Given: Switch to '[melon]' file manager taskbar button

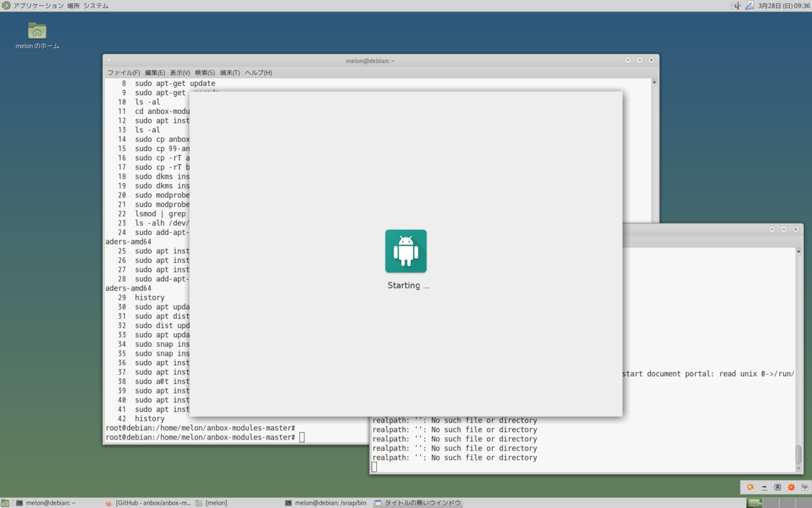Looking at the screenshot, I should click(x=237, y=503).
